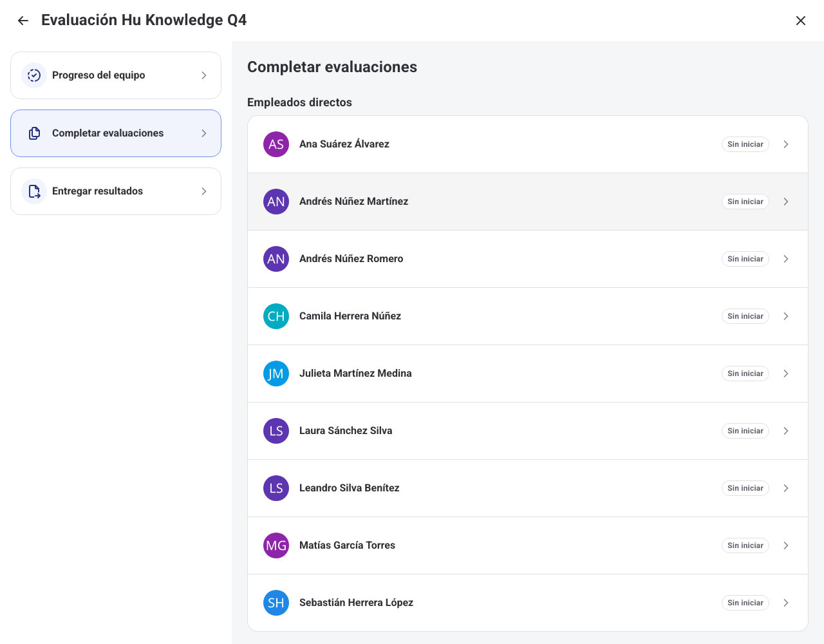
Task: Open the Entregar resultados section
Action: [116, 191]
